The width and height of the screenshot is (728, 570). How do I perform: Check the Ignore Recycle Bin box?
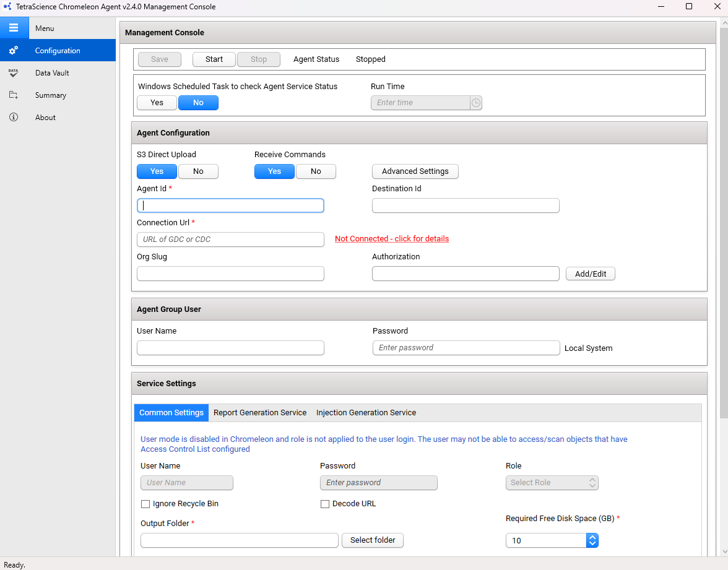click(145, 504)
